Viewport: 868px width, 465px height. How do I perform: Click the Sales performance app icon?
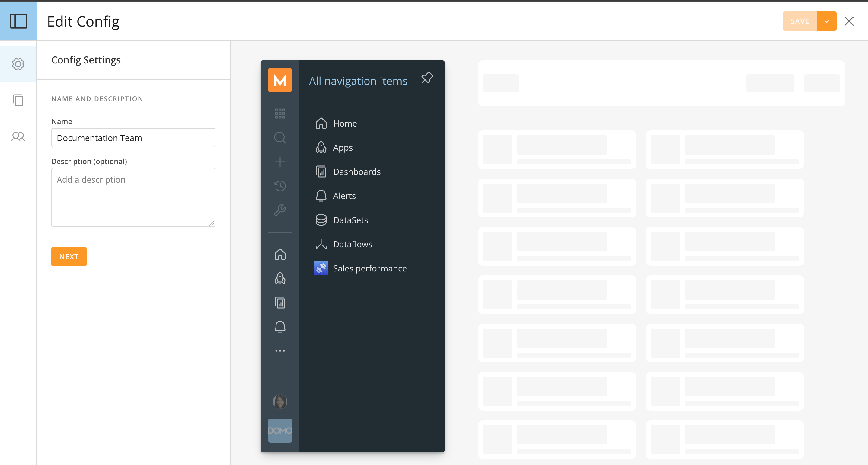click(321, 268)
